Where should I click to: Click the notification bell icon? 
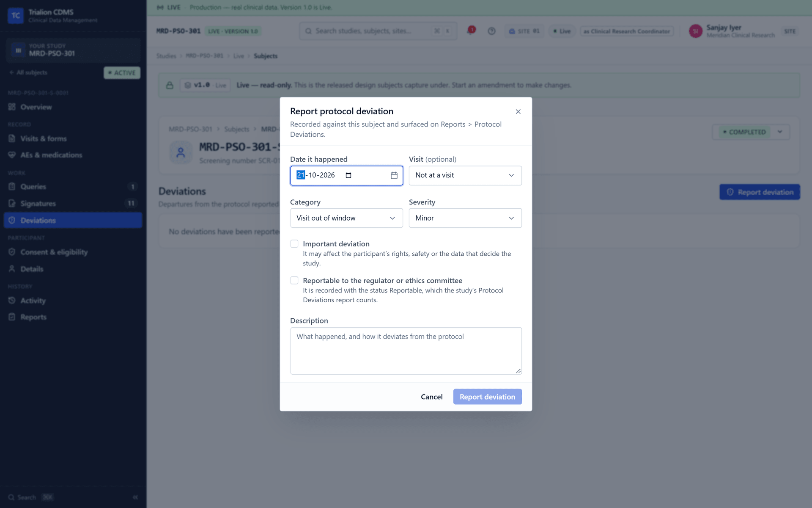coord(471,31)
